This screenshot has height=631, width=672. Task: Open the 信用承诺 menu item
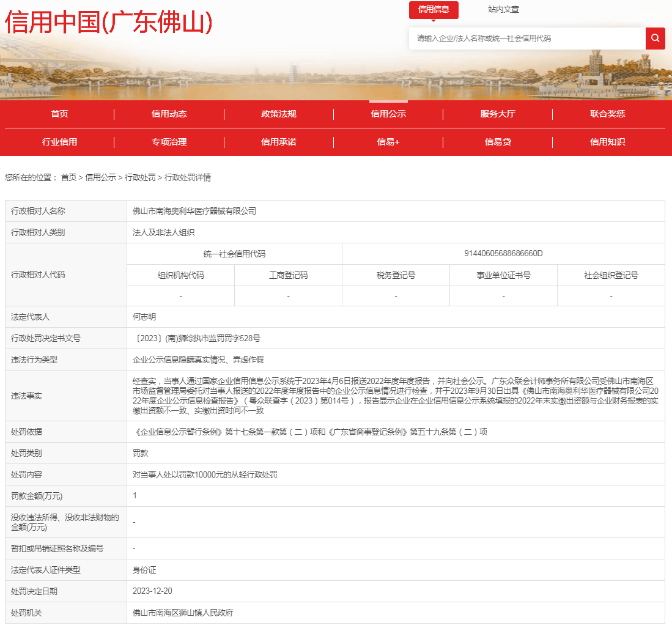[x=278, y=142]
